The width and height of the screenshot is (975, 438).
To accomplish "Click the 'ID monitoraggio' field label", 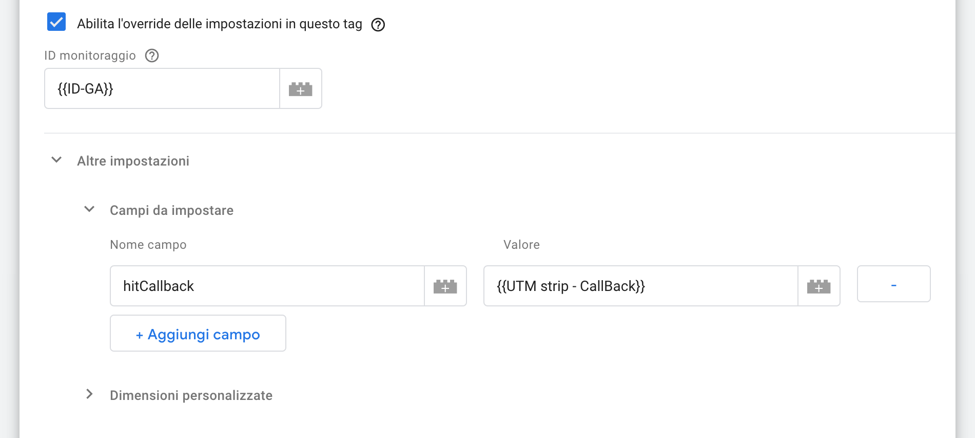I will coord(90,56).
